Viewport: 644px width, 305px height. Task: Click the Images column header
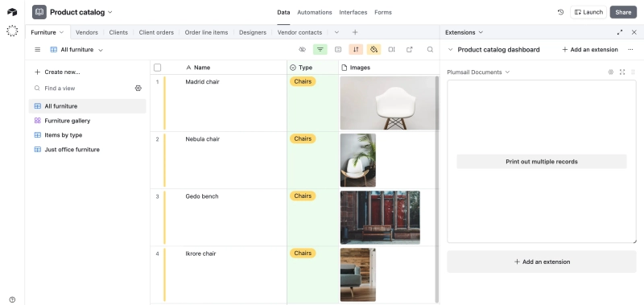[x=389, y=68]
